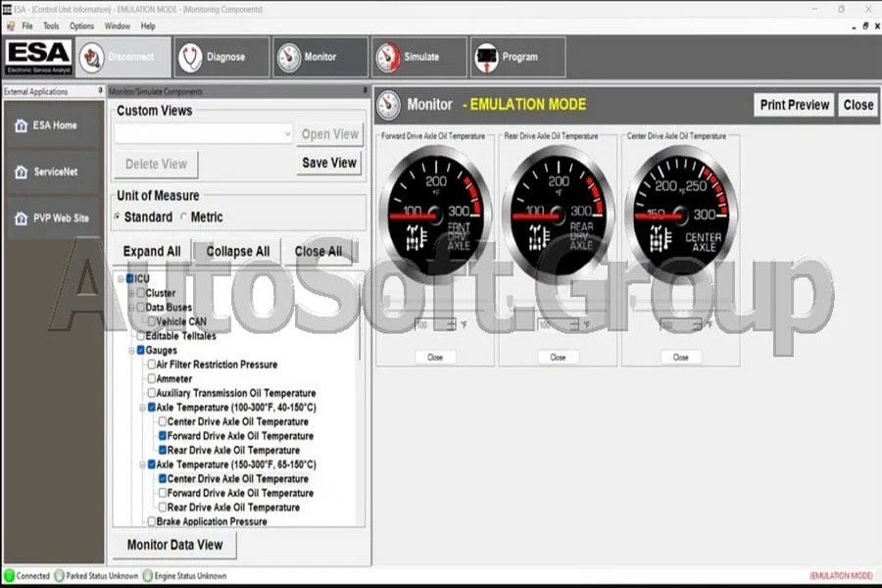Image resolution: width=882 pixels, height=588 pixels.
Task: Click the green Connected status indicator
Action: [9, 575]
